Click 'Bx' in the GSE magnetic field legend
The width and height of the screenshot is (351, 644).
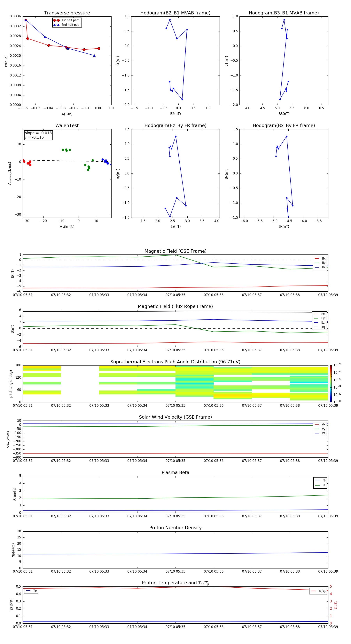324,259
